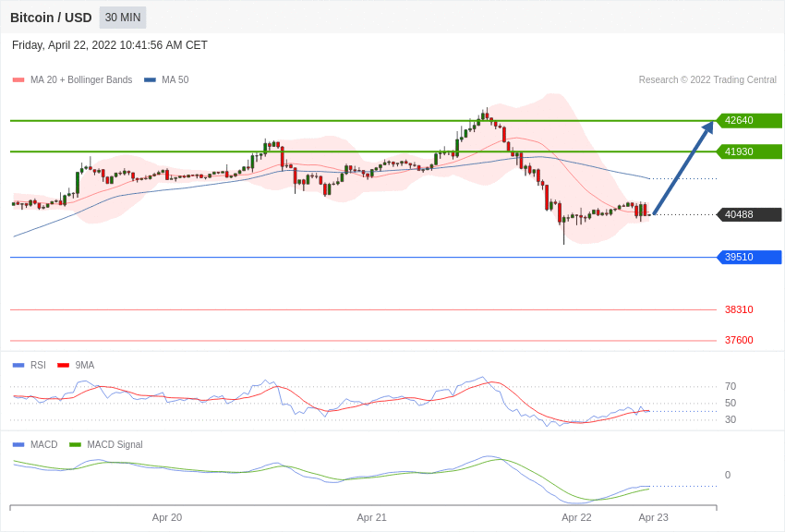Click the Apr 21 date axis label
Image resolution: width=785 pixels, height=532 pixels.
pos(372,517)
